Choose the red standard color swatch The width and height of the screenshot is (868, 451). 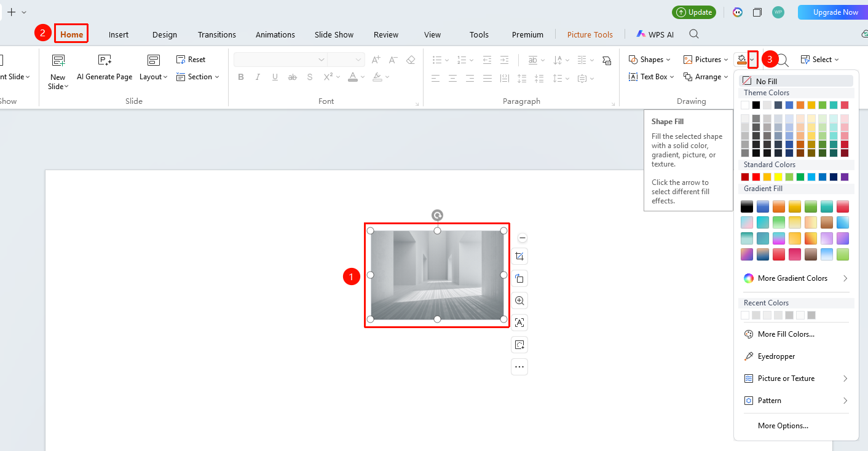(756, 177)
